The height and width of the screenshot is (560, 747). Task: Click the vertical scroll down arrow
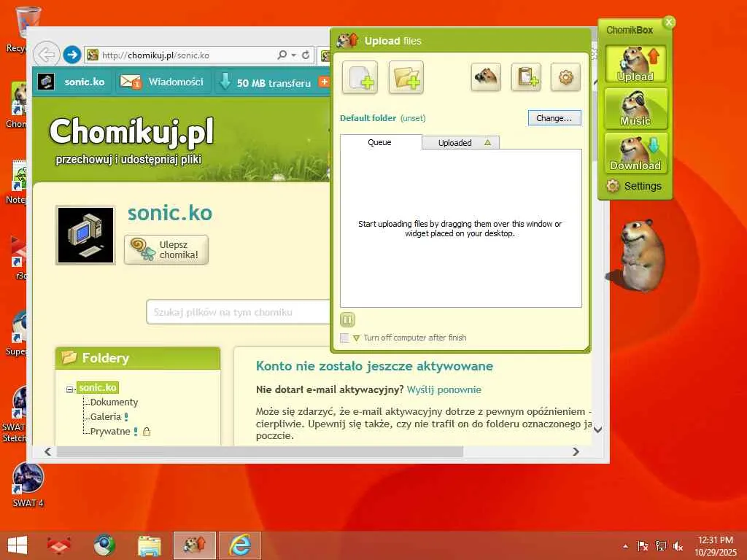tap(598, 429)
